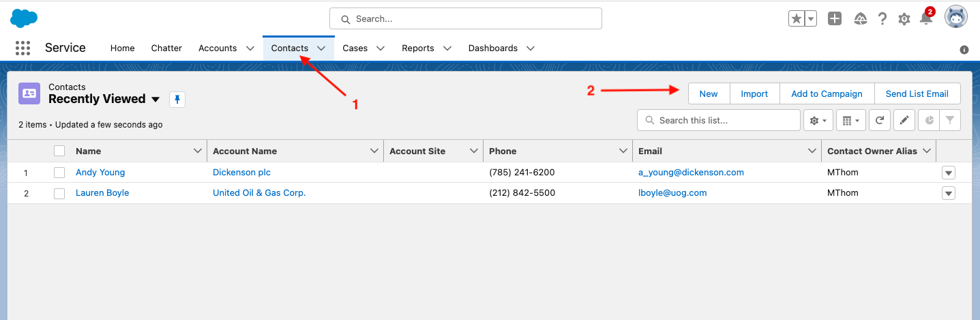This screenshot has width=980, height=320.
Task: Click the info icon at navigation bar end
Action: [964, 50]
